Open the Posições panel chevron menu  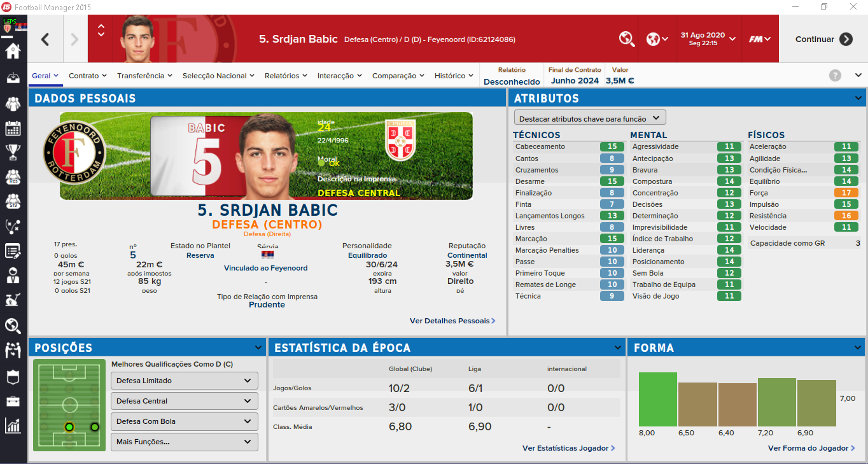(x=258, y=348)
